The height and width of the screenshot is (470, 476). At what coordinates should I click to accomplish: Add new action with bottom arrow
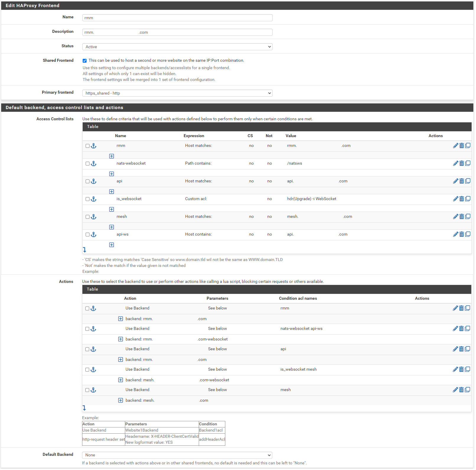[x=84, y=408]
